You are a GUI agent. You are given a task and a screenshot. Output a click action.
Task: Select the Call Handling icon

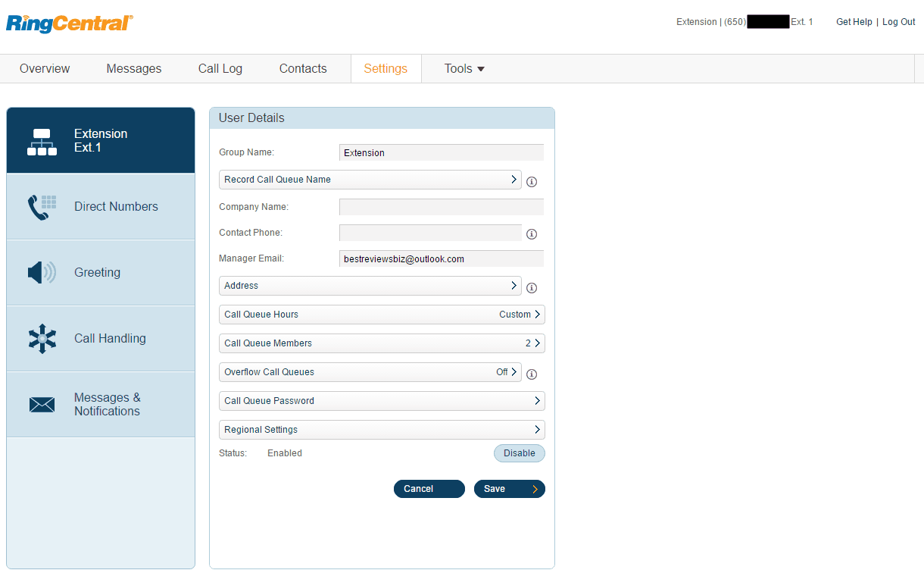click(42, 338)
